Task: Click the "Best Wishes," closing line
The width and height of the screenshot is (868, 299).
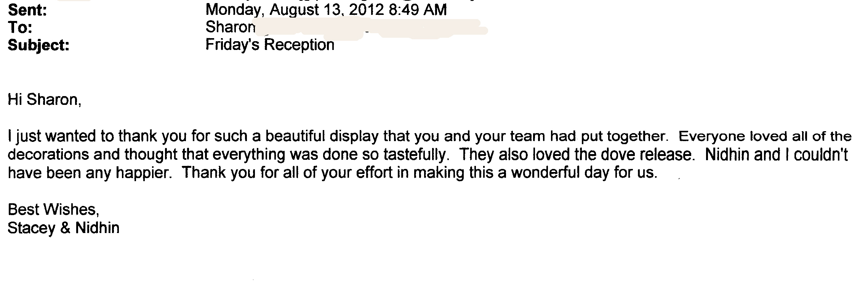Action: tap(54, 210)
